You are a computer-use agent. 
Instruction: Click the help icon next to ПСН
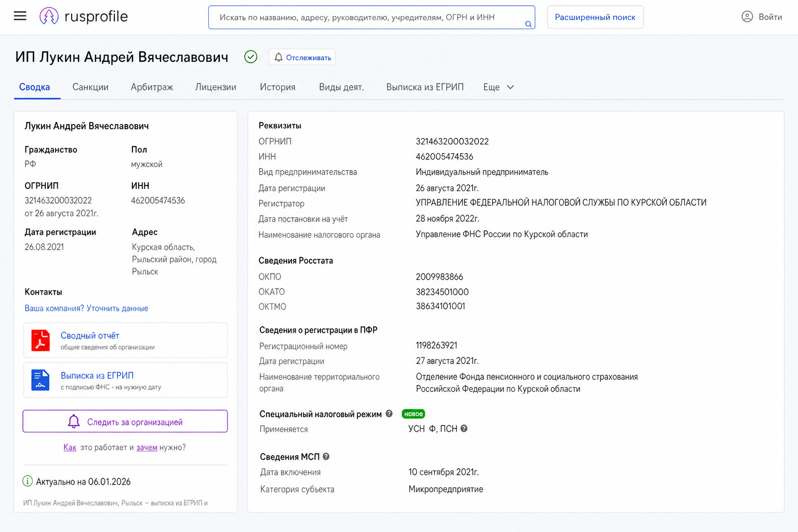464,429
